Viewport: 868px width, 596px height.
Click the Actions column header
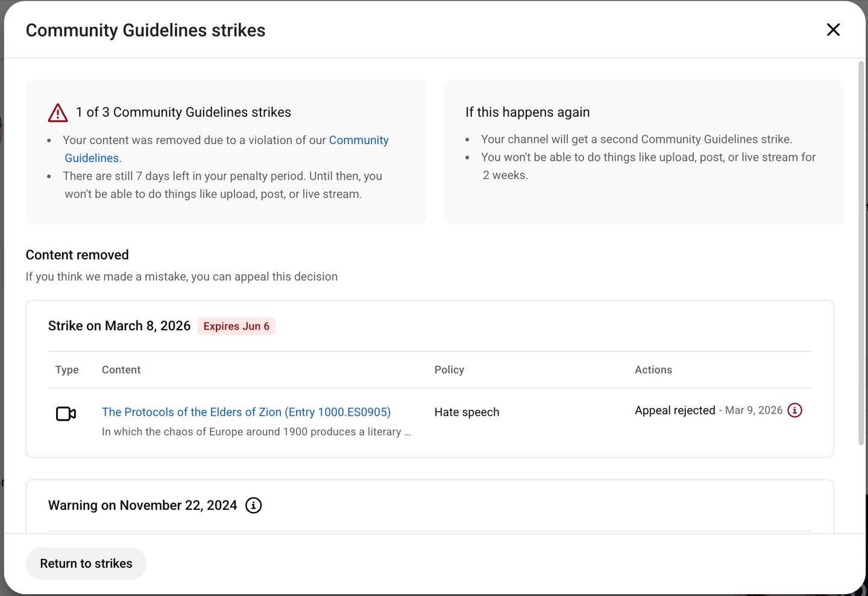[x=653, y=369]
